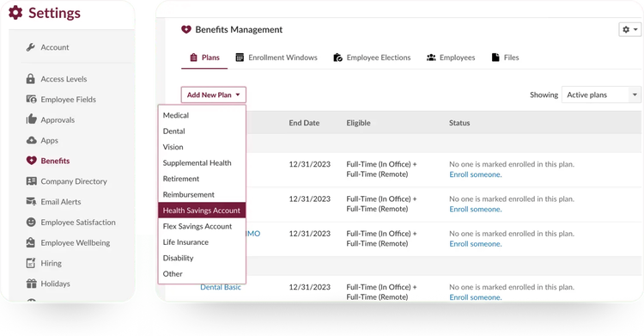The width and height of the screenshot is (644, 336).
Task: Choose Supplemental Health plan type
Action: point(202,163)
